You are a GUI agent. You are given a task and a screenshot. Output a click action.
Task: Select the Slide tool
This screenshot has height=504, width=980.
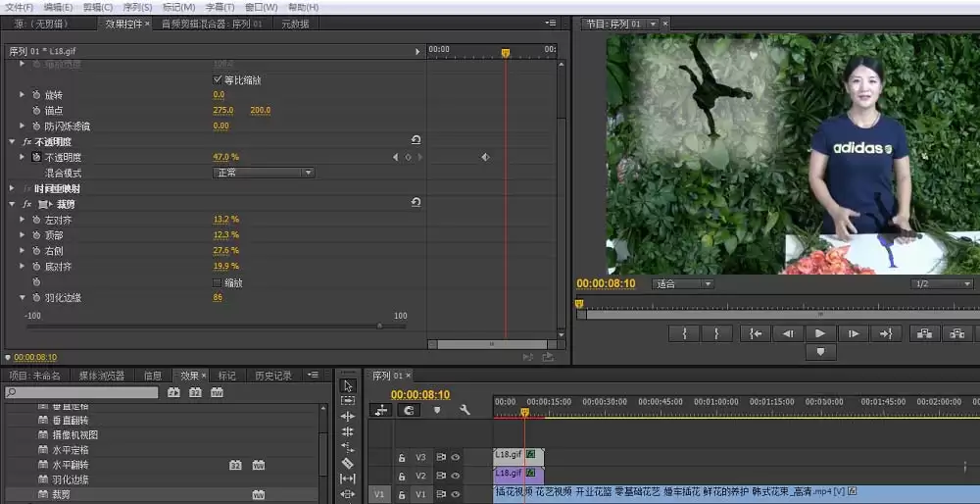[x=348, y=494]
